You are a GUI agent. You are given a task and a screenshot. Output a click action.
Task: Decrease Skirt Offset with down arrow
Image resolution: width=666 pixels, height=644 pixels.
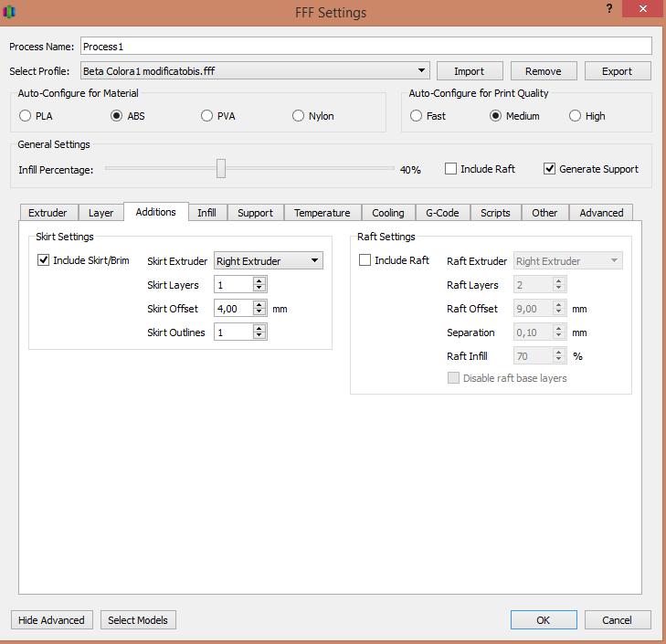259,313
